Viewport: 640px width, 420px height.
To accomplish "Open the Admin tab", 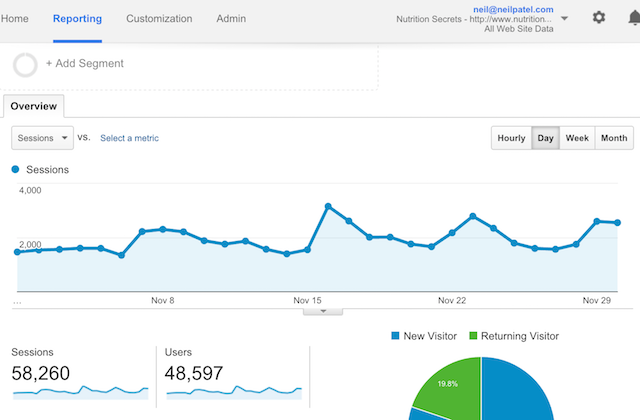I will tap(231, 19).
